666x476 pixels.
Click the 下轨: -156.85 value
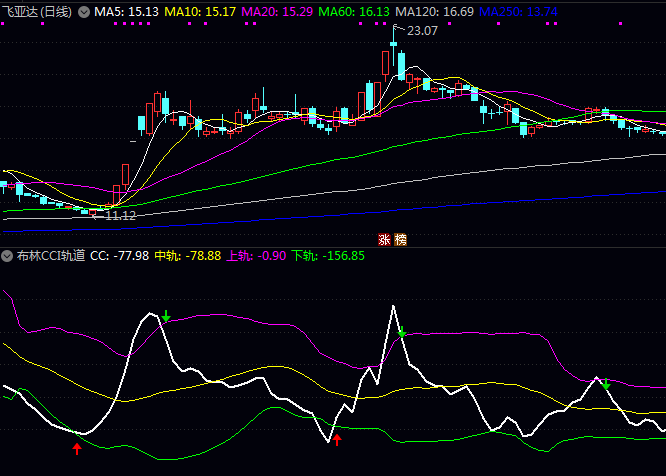tap(328, 256)
